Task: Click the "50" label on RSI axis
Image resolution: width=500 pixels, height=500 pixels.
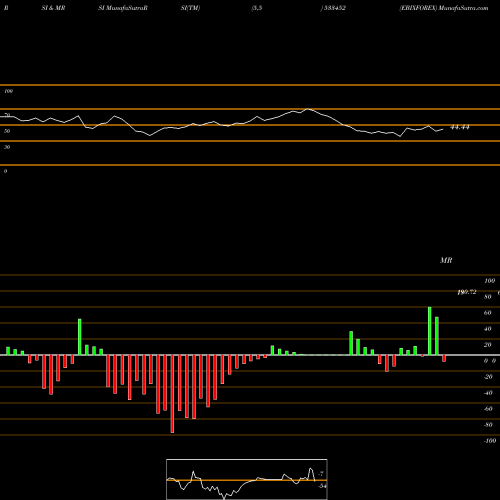Action: 7,131
